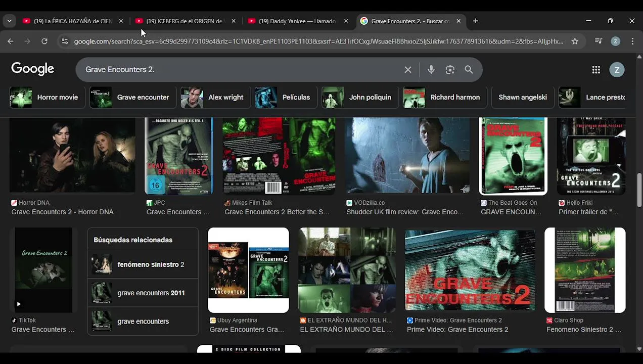The image size is (643, 364).
Task: Select related search grave encounters 2011
Action: (143, 293)
